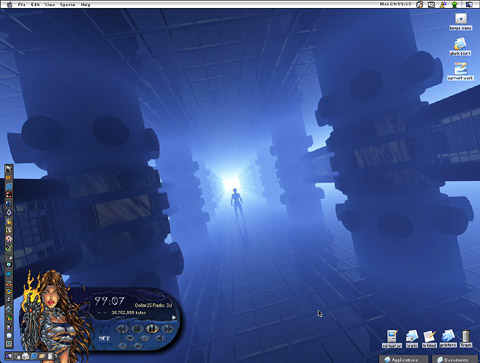480x363 pixels.
Task: Go to previous track in player
Action: tap(122, 329)
